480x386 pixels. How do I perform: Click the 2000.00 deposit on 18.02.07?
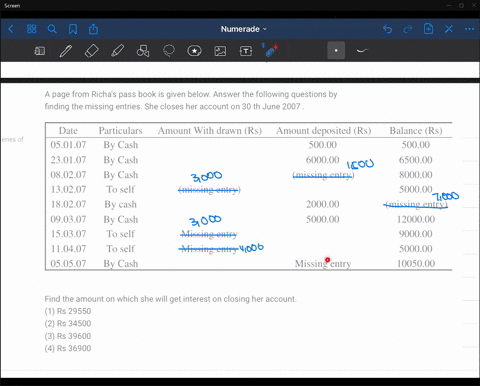pyautogui.click(x=323, y=204)
